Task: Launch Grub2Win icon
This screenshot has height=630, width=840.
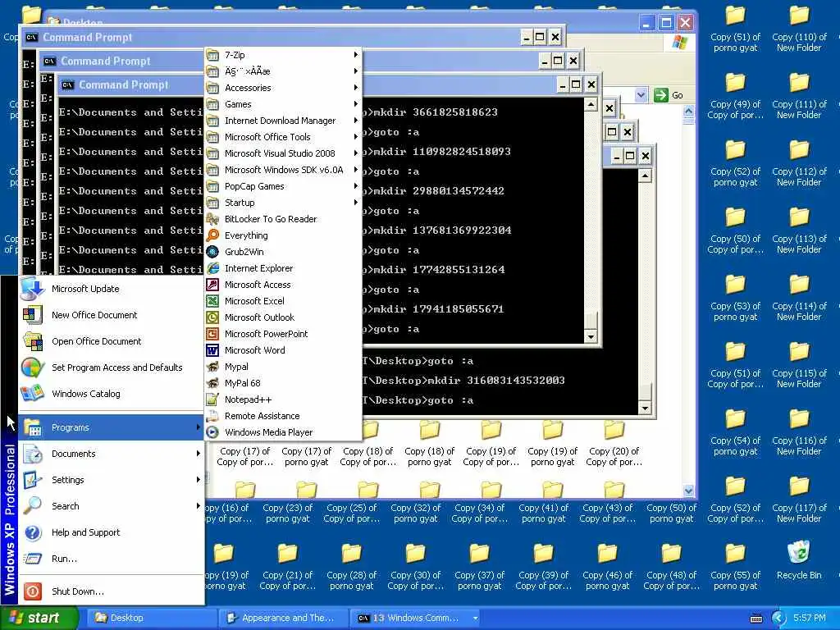Action: click(212, 252)
